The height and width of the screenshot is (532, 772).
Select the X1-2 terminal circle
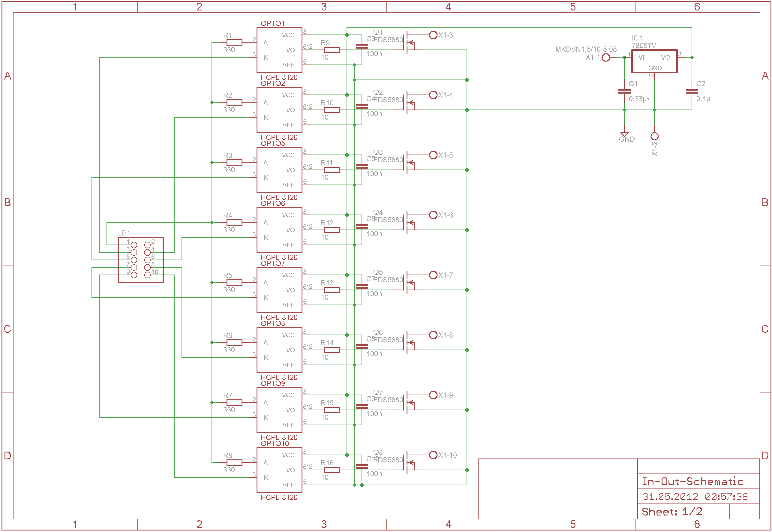[x=654, y=136]
